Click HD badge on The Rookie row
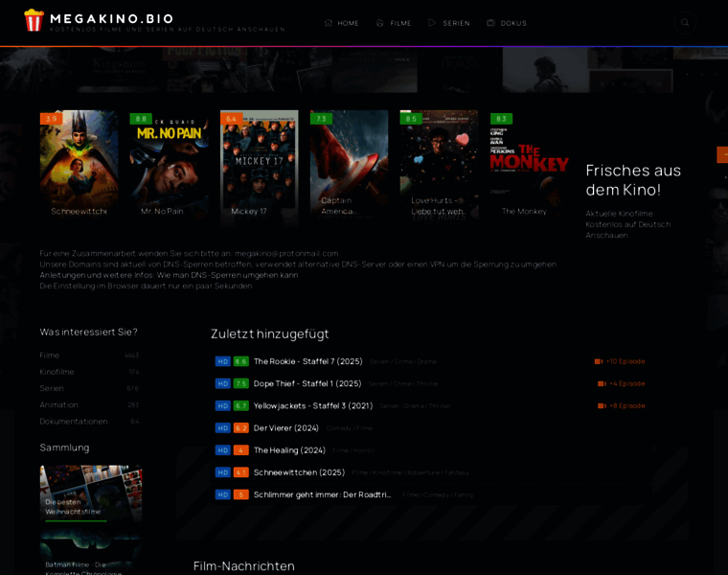Screen dimensions: 728x575 [x=223, y=361]
